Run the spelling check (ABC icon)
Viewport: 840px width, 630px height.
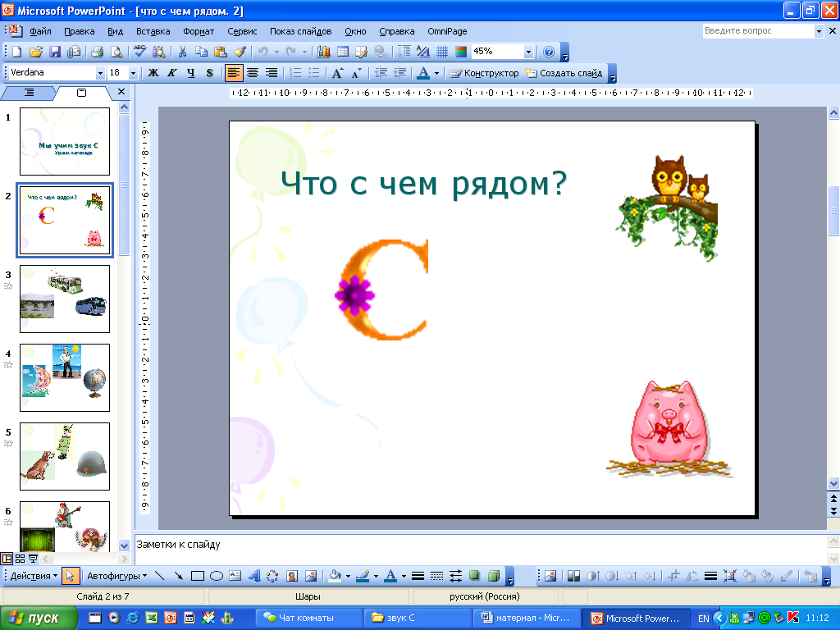click(x=139, y=52)
